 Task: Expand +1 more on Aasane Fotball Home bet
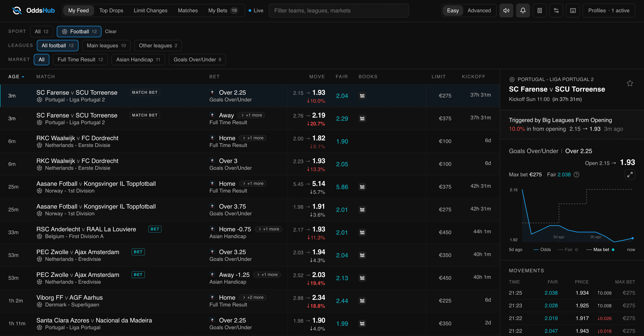253,184
